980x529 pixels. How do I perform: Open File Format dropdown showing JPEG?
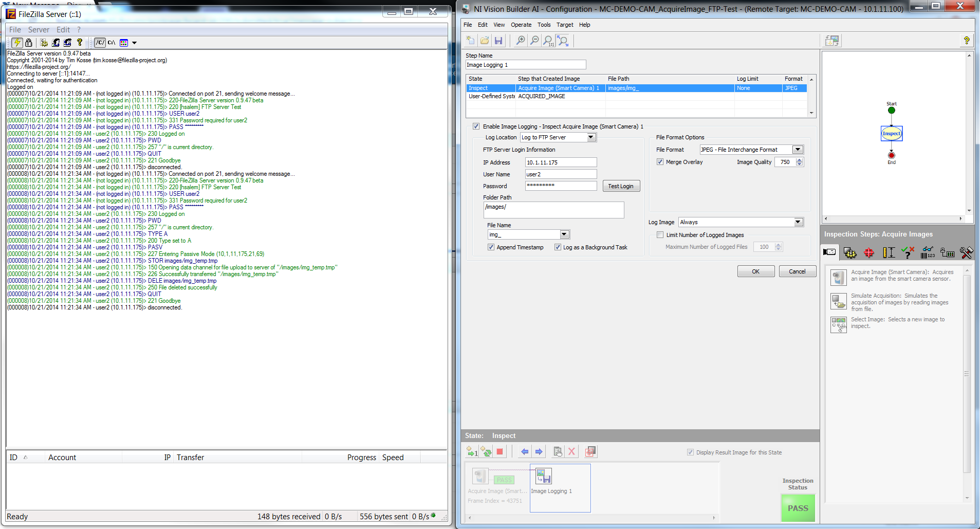click(x=751, y=150)
